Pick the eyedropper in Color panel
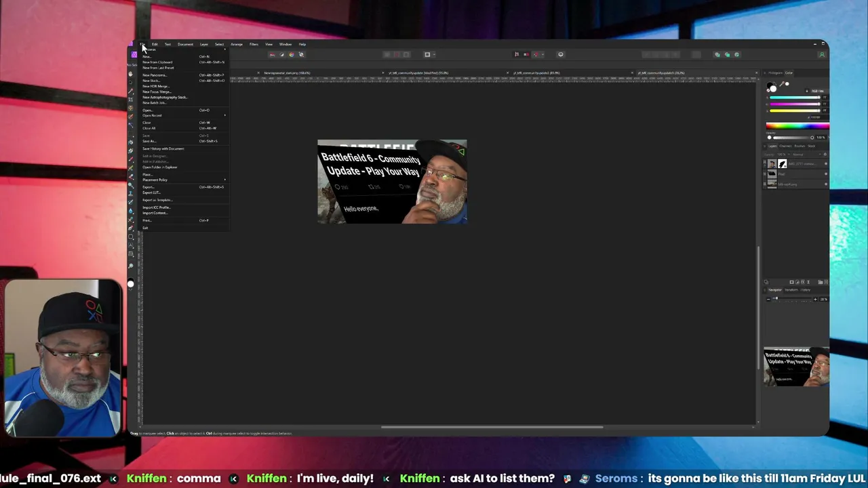 [782, 84]
